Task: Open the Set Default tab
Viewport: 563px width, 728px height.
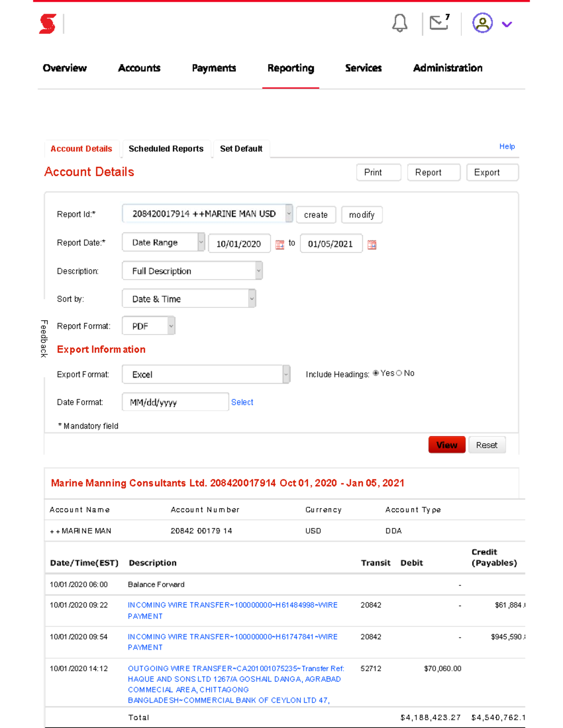Action: pyautogui.click(x=241, y=149)
